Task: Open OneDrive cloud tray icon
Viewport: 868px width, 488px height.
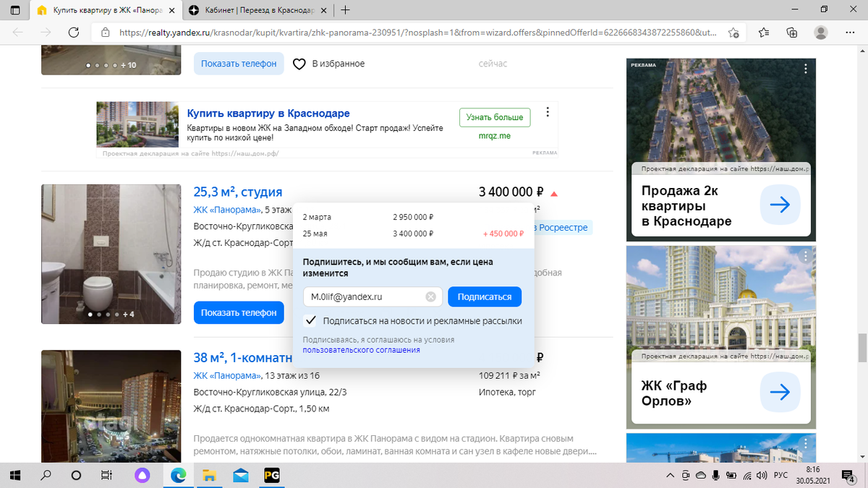Action: pyautogui.click(x=700, y=475)
